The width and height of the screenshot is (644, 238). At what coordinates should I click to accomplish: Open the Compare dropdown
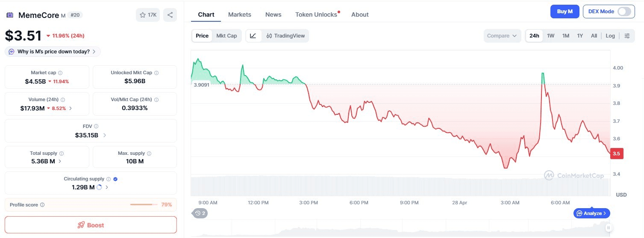(502, 36)
